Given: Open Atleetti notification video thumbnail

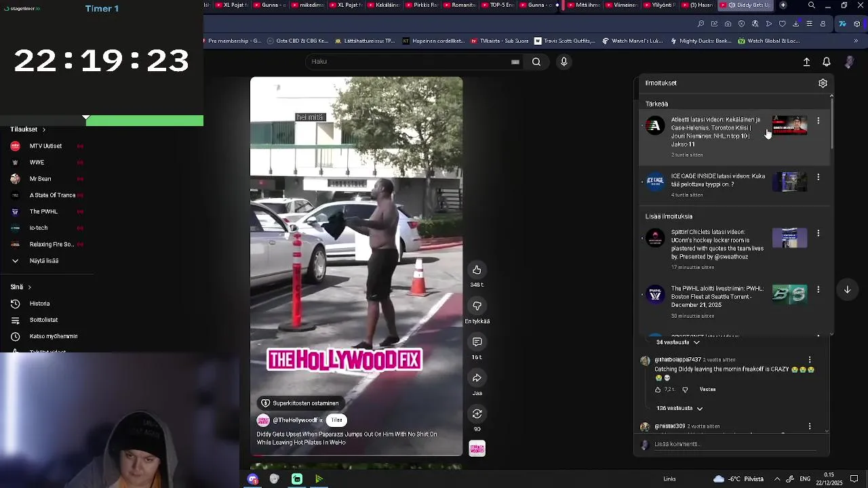Looking at the screenshot, I should click(x=789, y=125).
